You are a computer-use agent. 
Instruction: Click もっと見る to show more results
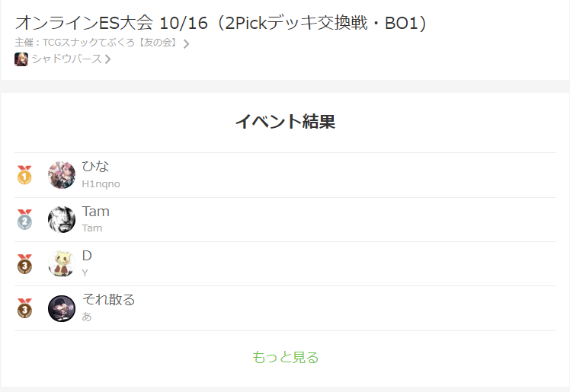tap(285, 357)
